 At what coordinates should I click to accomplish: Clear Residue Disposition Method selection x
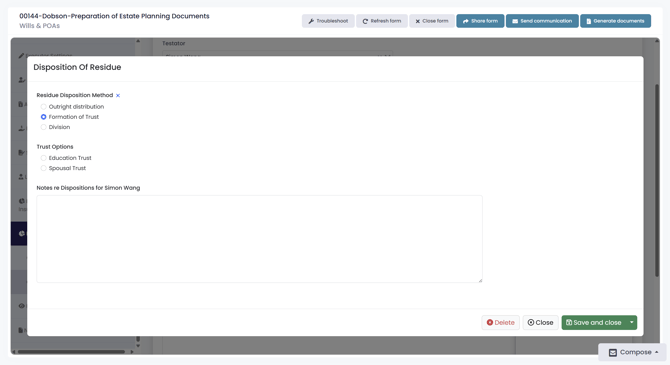[118, 95]
